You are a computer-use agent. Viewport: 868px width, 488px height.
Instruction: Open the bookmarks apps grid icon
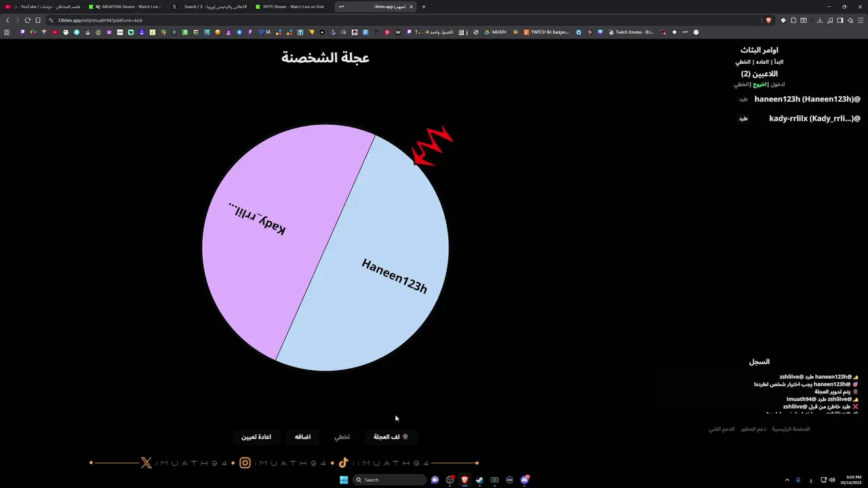7,32
